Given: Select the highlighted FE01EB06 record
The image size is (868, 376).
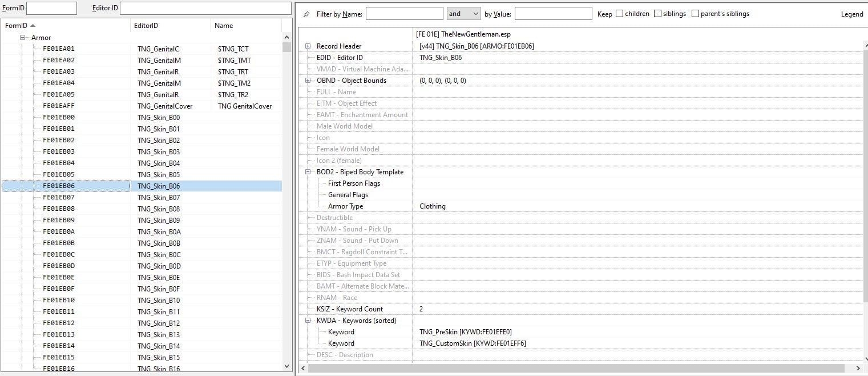Looking at the screenshot, I should tap(142, 186).
